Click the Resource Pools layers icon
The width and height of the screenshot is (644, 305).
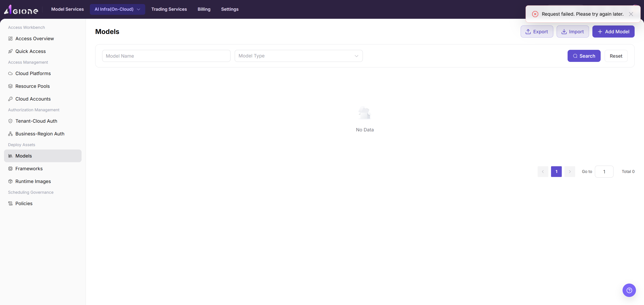click(x=10, y=86)
